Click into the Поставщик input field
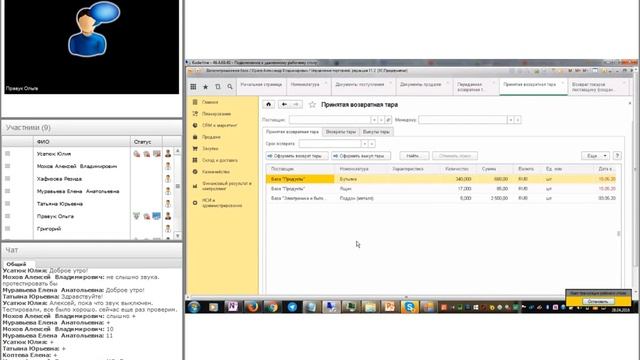This screenshot has width=640, height=360. point(329,120)
